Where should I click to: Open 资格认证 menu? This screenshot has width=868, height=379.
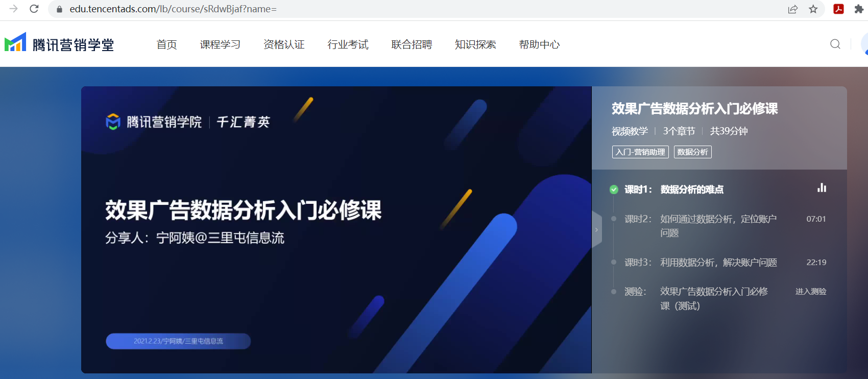(x=284, y=44)
